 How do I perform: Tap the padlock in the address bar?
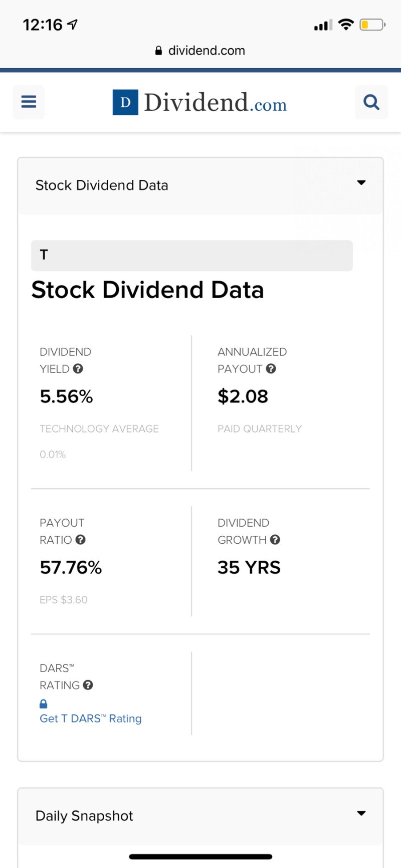click(x=158, y=51)
